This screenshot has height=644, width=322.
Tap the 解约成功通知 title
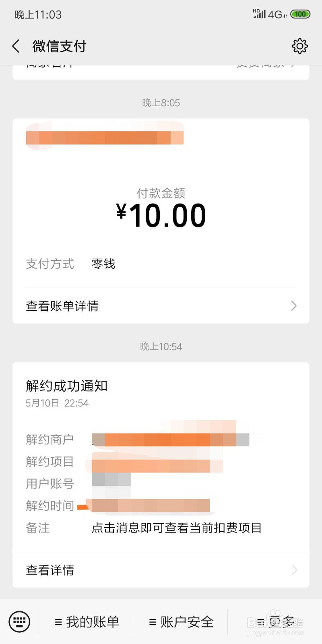tap(67, 386)
